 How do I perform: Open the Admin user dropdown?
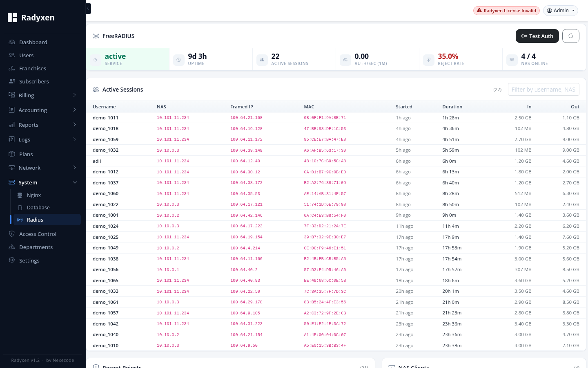[x=561, y=11]
